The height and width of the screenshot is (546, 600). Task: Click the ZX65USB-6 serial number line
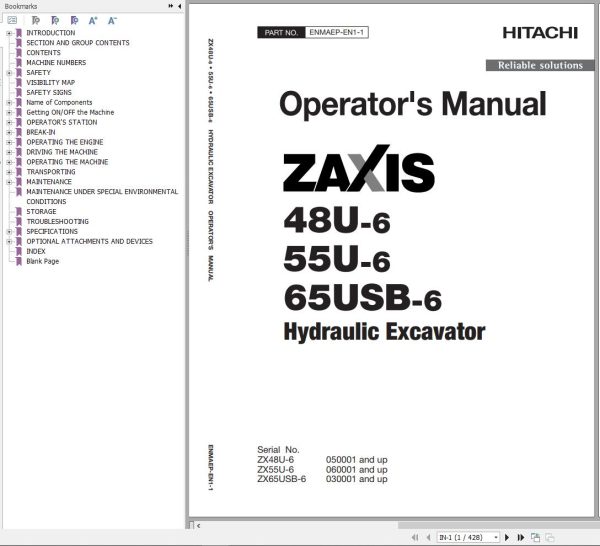[322, 479]
